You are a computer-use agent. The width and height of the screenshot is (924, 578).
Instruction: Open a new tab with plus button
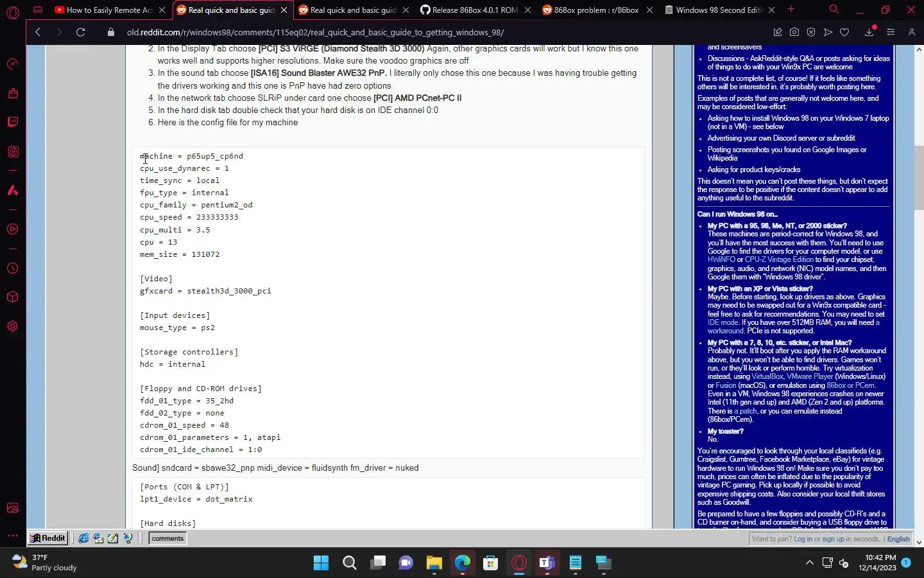click(791, 10)
